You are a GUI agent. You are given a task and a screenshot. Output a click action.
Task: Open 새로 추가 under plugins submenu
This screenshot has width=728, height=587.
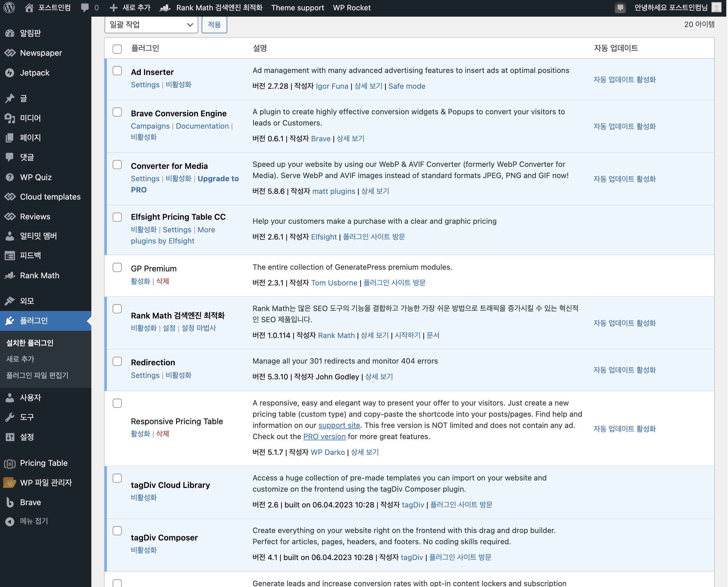pos(20,359)
